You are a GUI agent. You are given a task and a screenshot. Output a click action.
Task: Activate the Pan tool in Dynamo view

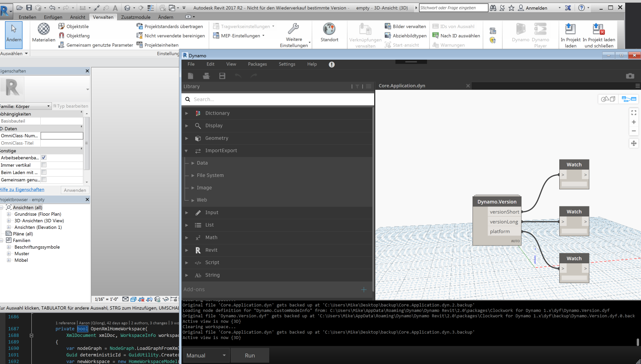tap(634, 143)
